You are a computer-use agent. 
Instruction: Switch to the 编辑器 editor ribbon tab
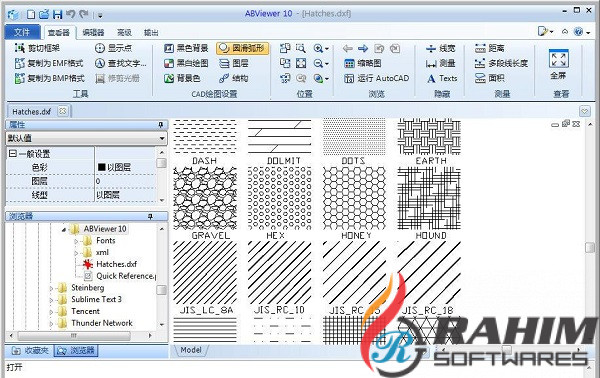tap(93, 33)
